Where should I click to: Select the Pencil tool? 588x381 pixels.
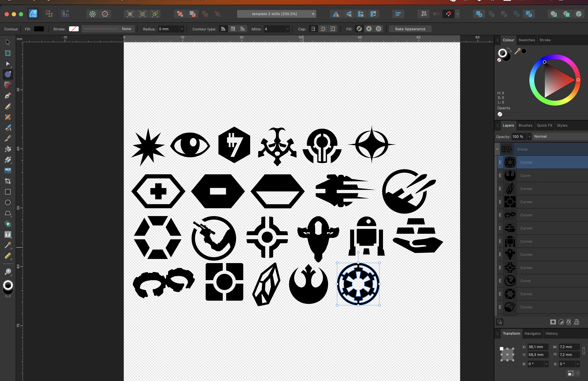pos(8,106)
